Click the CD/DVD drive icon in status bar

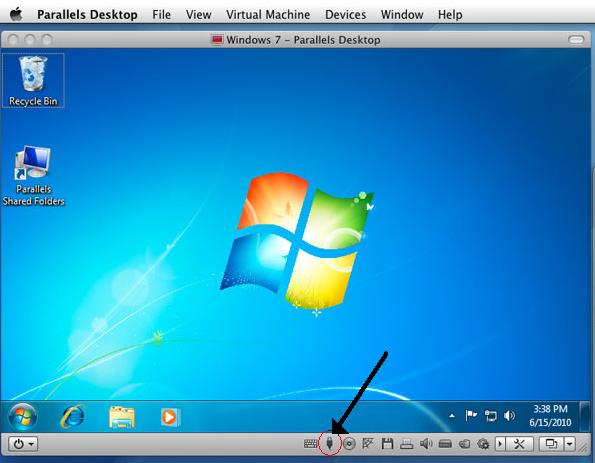click(349, 444)
